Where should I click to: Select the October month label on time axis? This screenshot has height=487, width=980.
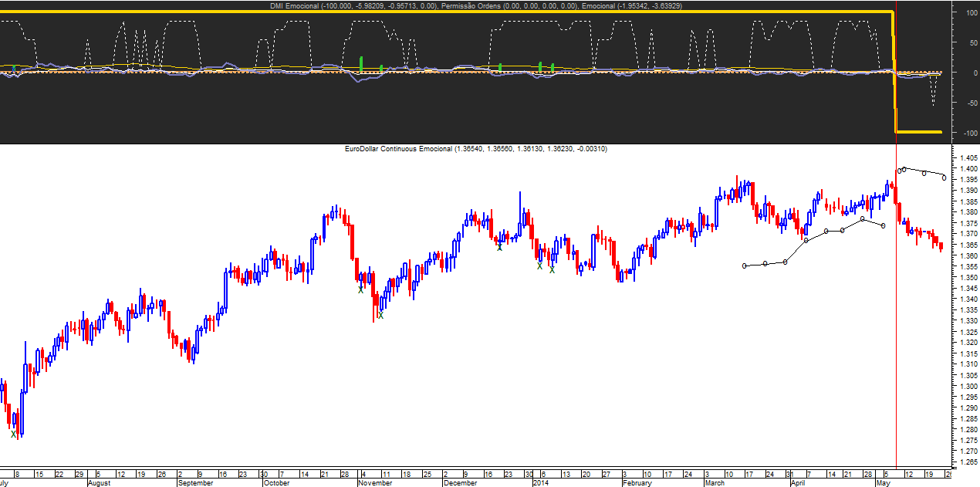point(276,483)
